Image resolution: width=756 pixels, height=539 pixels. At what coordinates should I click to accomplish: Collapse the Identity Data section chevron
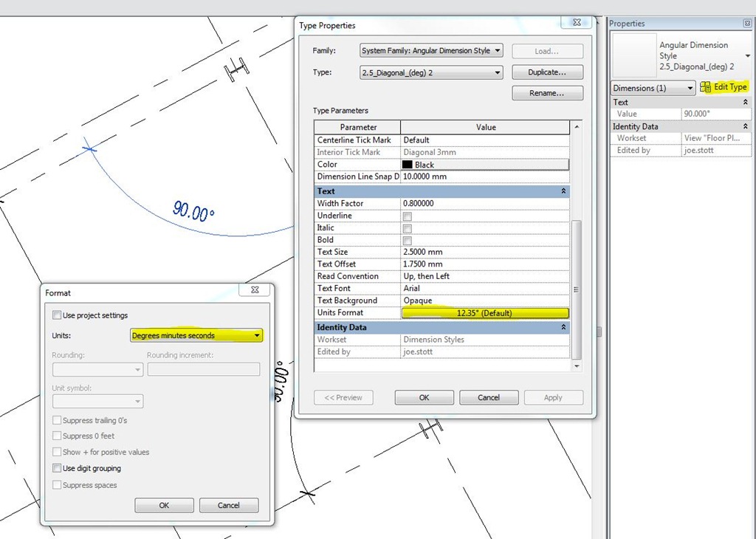pyautogui.click(x=564, y=327)
